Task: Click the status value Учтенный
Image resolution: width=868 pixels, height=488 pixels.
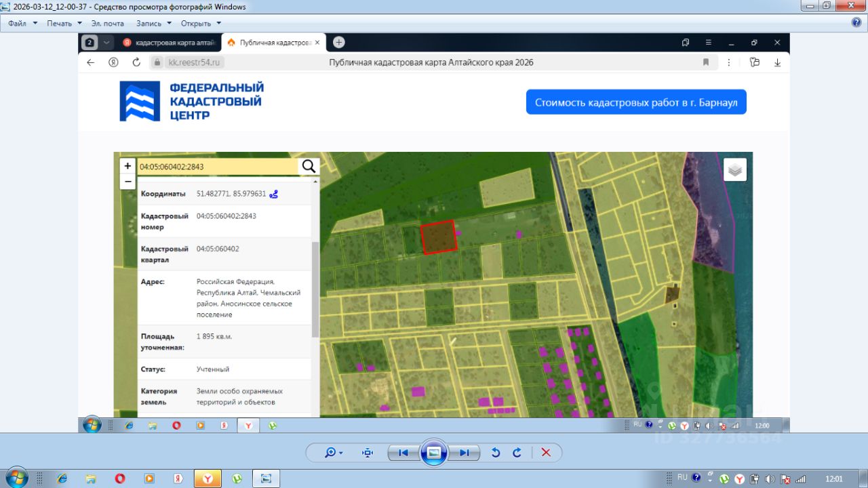Action: click(213, 369)
